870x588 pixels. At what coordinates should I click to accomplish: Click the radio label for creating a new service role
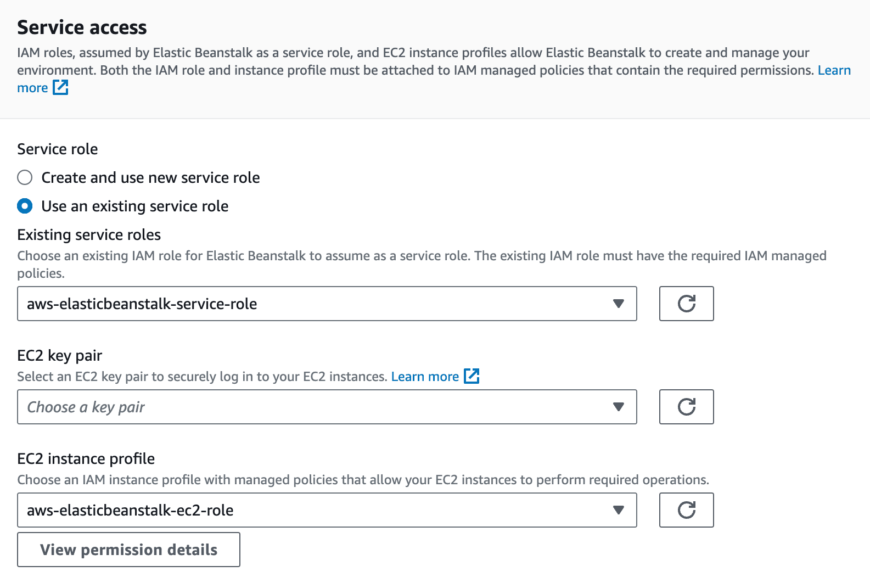(x=150, y=177)
